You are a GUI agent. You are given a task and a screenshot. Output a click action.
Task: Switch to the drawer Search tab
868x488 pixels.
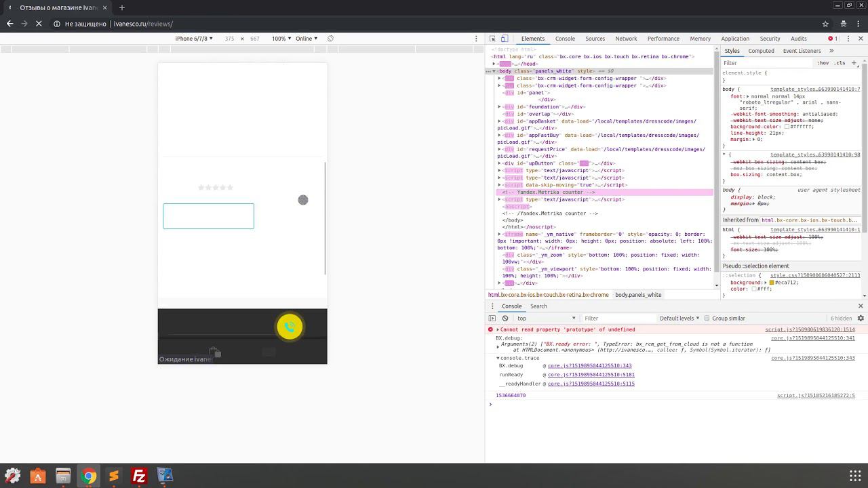pos(538,306)
